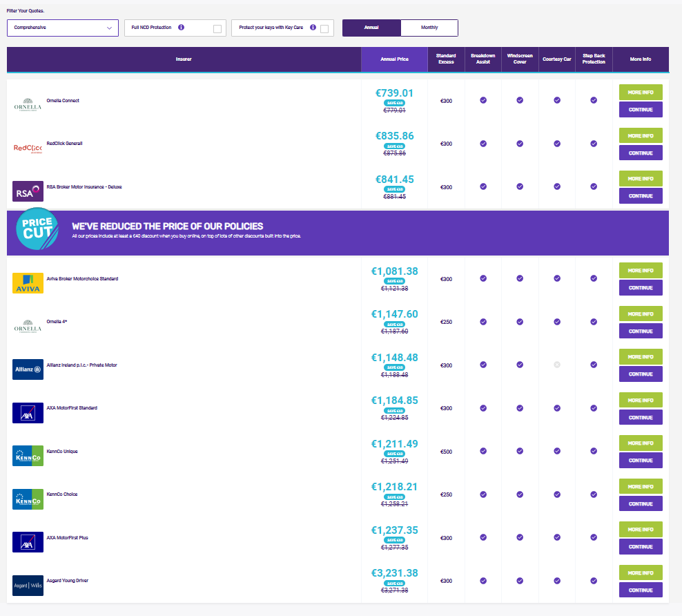Click KennCo Unique Windscreen Cover checkmark
Image resolution: width=682 pixels, height=616 pixels.
point(520,451)
